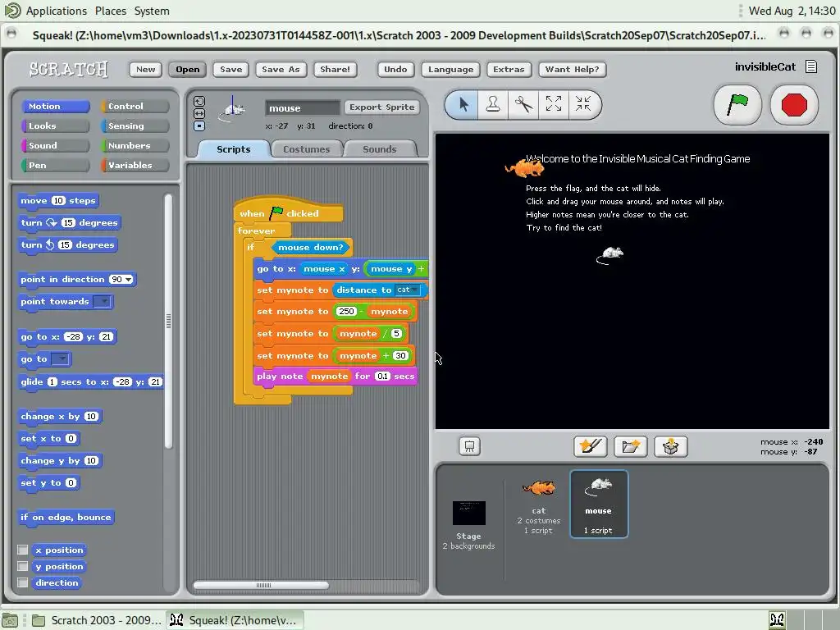The width and height of the screenshot is (840, 630).
Task: Set sprite rotation style to rotate freely
Action: tap(199, 101)
